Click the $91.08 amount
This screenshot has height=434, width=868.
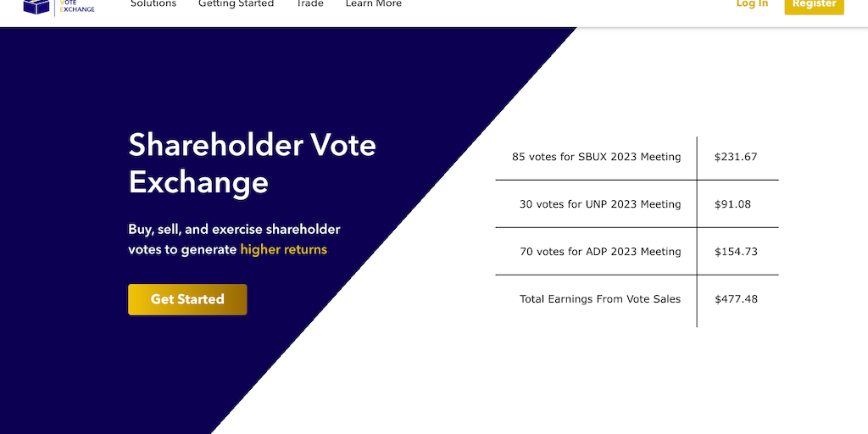(x=732, y=204)
